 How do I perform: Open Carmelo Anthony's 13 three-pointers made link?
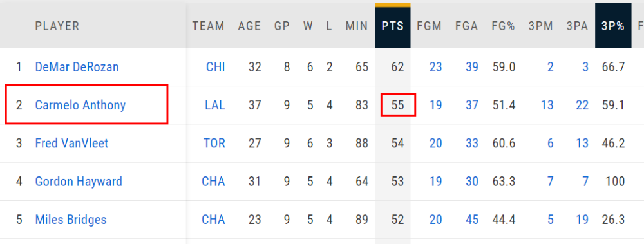coord(547,105)
